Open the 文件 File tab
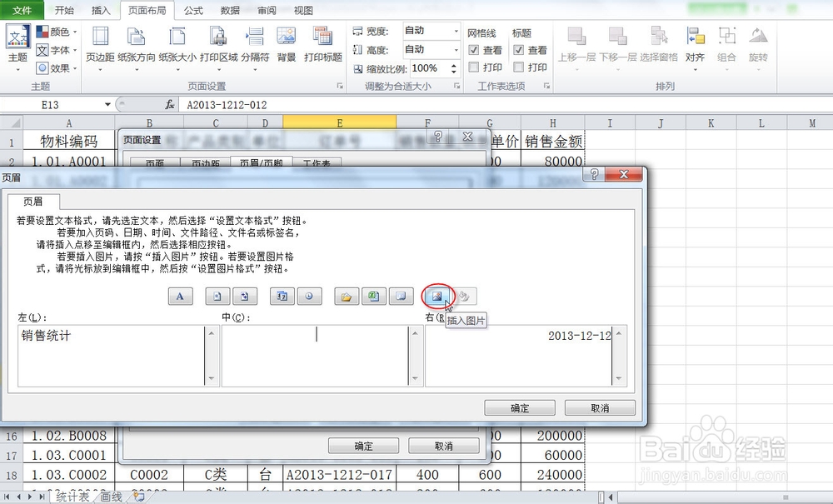Viewport: 833px width, 504px height. [22, 10]
